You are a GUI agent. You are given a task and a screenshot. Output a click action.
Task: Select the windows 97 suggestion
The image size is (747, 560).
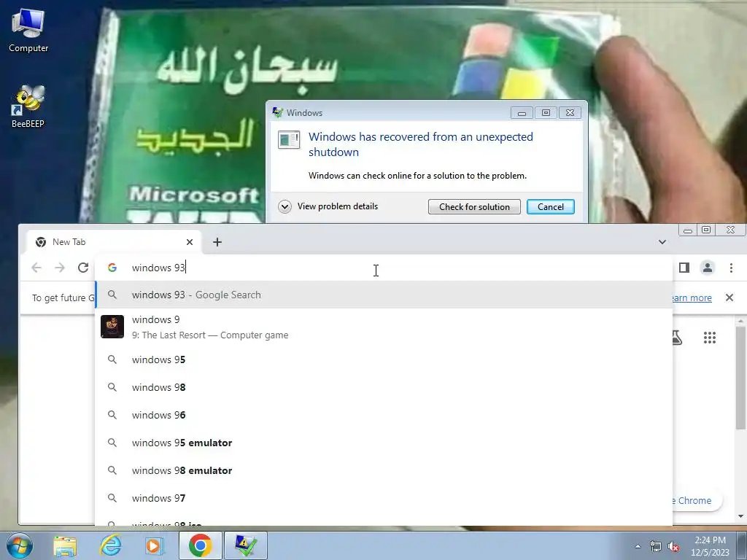click(x=384, y=497)
